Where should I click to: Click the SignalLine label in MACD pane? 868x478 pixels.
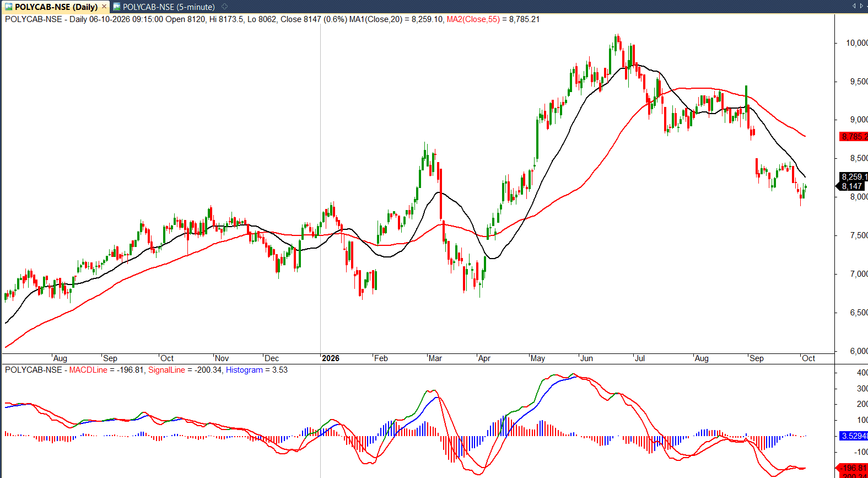[166, 370]
